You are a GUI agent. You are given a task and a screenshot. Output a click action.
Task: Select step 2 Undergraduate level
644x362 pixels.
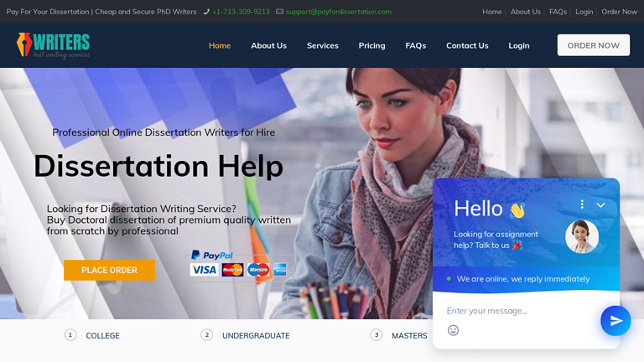pos(245,335)
